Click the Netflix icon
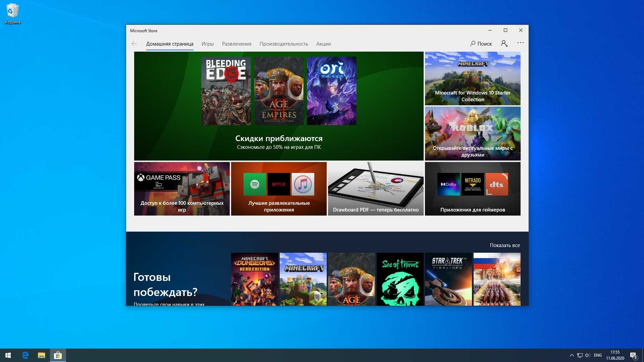This screenshot has height=362, width=644. pyautogui.click(x=279, y=184)
